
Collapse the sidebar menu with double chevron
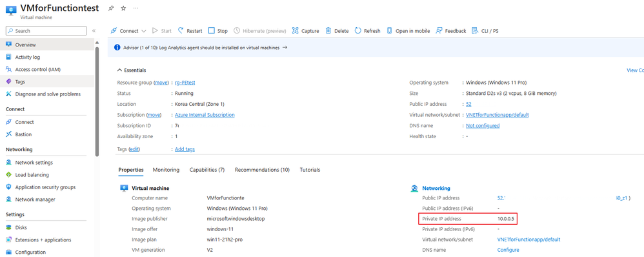(x=94, y=31)
